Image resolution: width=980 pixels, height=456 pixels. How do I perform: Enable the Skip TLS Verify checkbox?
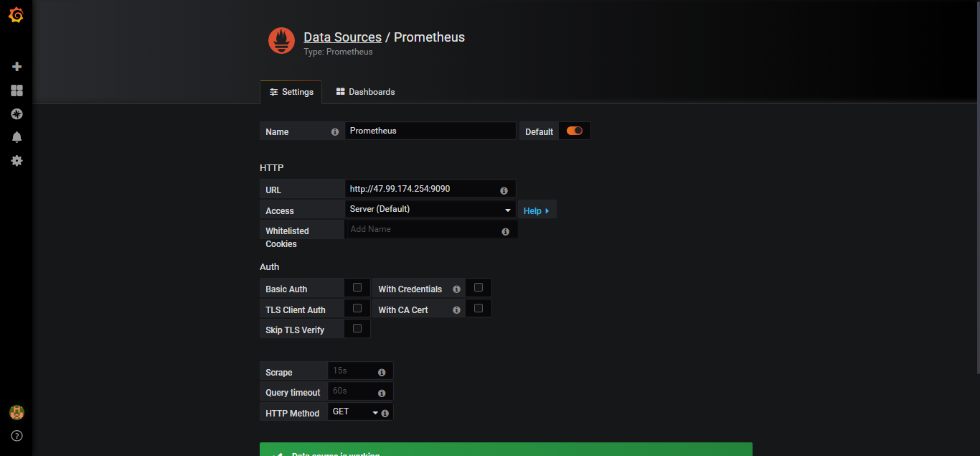click(357, 328)
